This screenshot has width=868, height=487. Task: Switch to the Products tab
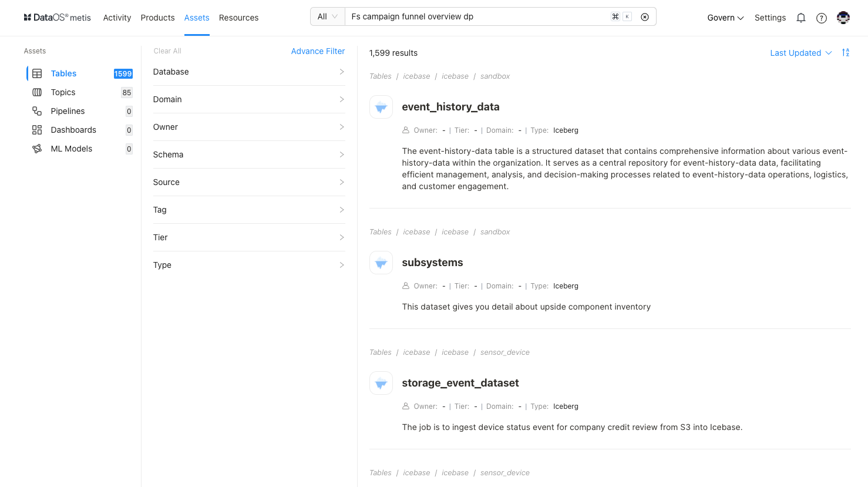(157, 18)
